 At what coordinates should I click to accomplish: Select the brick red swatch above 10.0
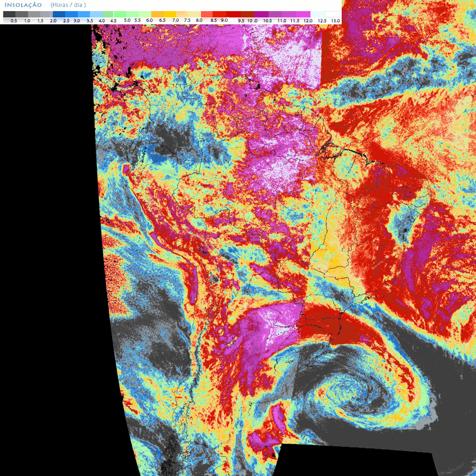click(248, 14)
